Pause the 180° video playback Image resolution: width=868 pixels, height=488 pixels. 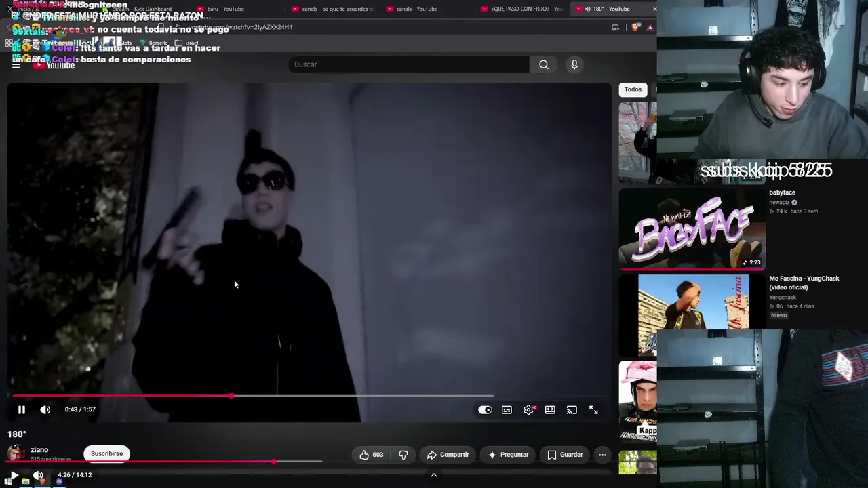click(x=22, y=410)
